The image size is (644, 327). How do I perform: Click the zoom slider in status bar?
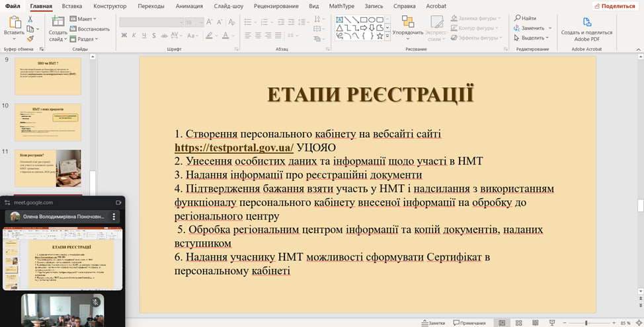click(x=587, y=322)
